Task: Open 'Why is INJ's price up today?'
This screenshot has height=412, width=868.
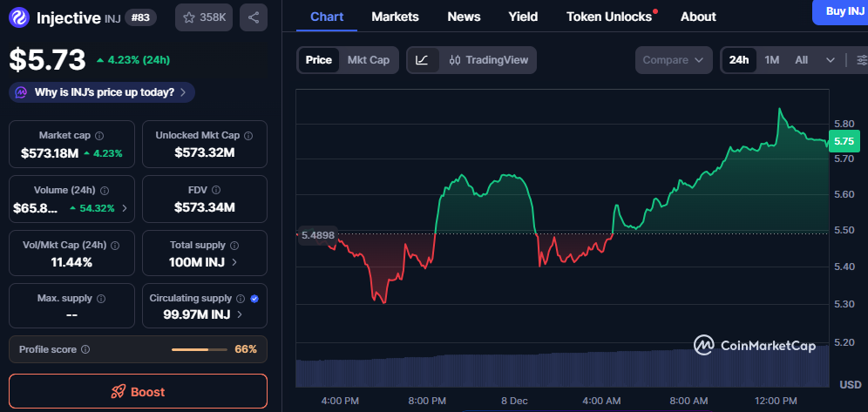Action: (103, 92)
